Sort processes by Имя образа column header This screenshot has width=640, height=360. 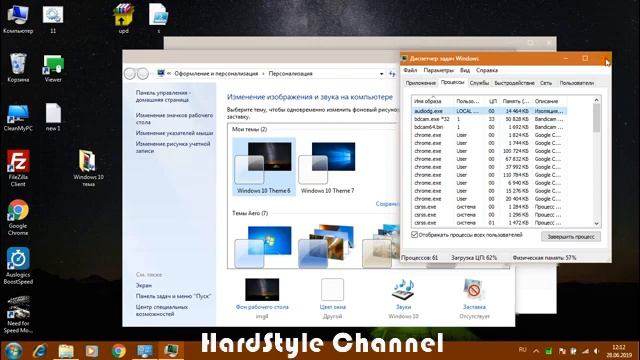click(433, 101)
